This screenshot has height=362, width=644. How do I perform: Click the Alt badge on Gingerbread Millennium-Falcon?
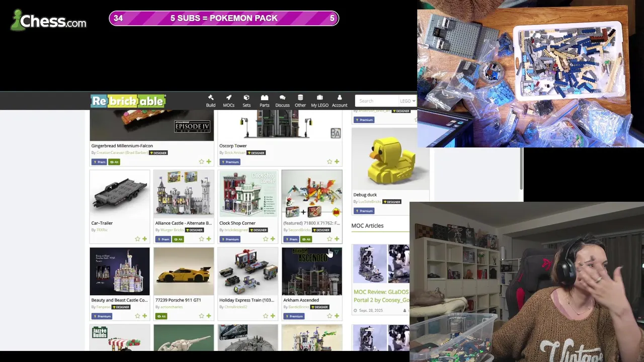(114, 162)
